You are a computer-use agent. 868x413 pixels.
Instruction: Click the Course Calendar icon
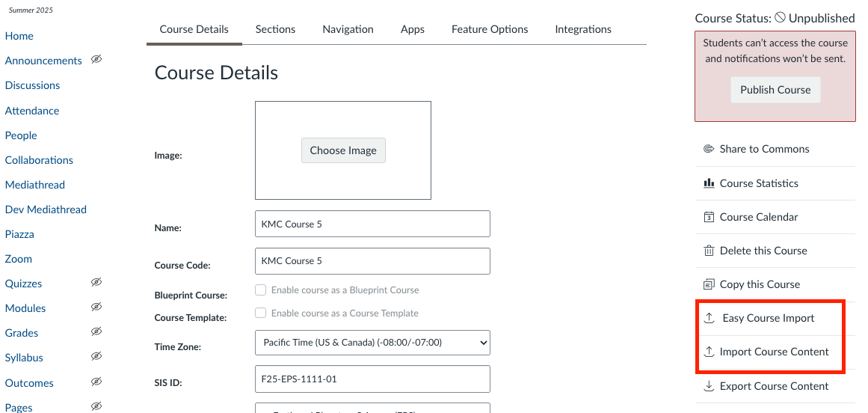709,217
